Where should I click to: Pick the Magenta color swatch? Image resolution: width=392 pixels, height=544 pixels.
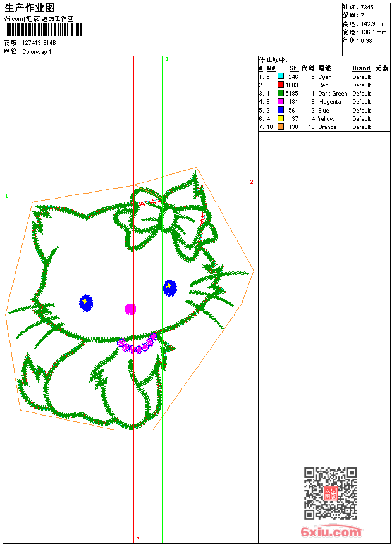coord(281,101)
